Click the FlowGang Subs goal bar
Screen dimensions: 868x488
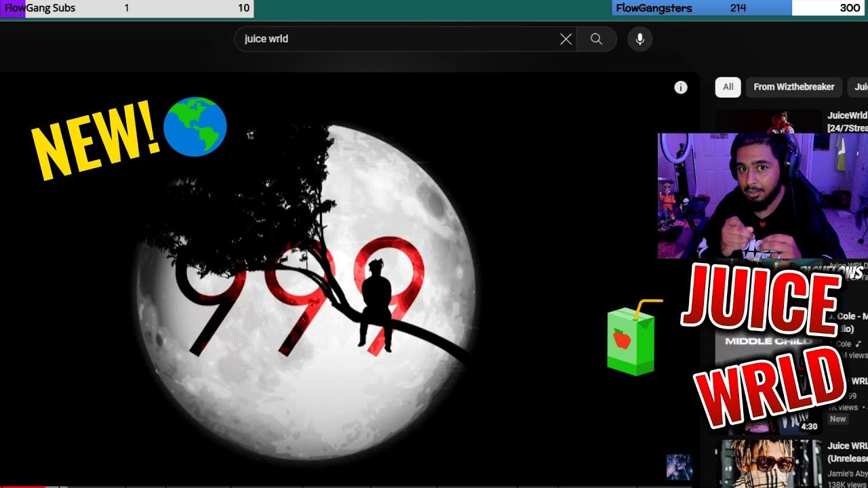click(127, 9)
